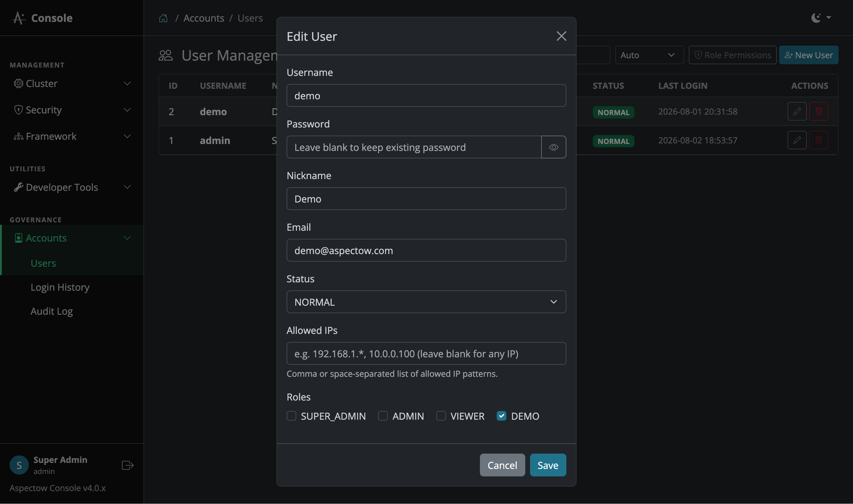Select Users in the Accounts submenu
This screenshot has height=504, width=853.
point(43,263)
